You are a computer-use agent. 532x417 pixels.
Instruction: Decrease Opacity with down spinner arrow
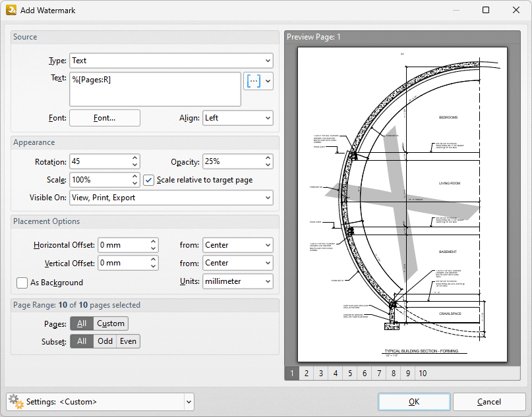pyautogui.click(x=268, y=165)
